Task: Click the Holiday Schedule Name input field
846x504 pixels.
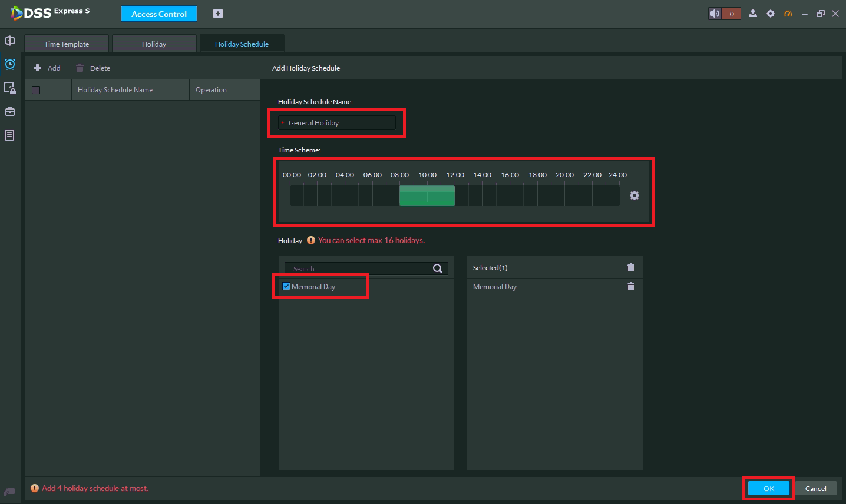Action: [339, 123]
